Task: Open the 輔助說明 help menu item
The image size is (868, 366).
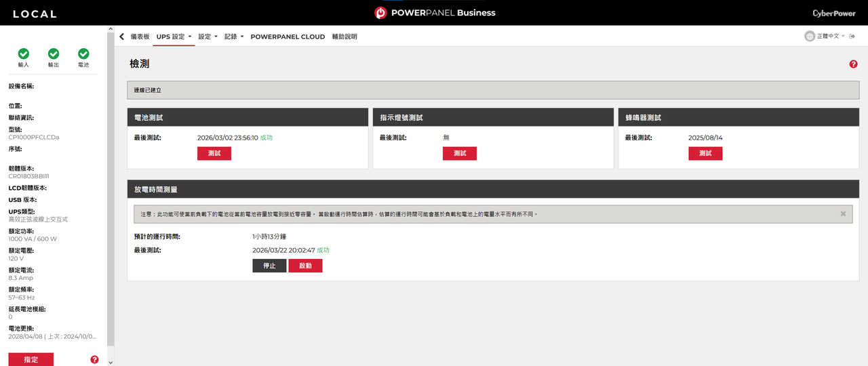Action: coord(344,37)
